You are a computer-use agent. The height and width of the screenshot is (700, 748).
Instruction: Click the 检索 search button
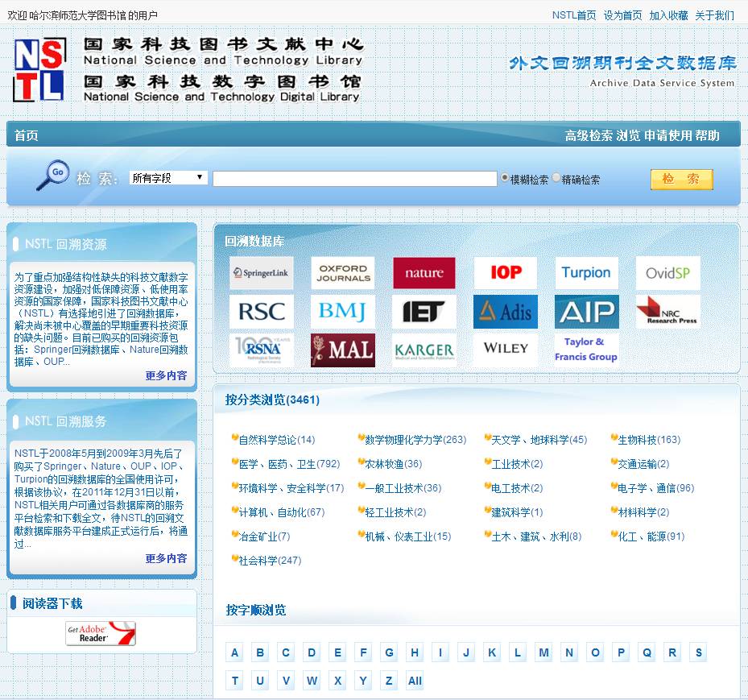pos(681,179)
